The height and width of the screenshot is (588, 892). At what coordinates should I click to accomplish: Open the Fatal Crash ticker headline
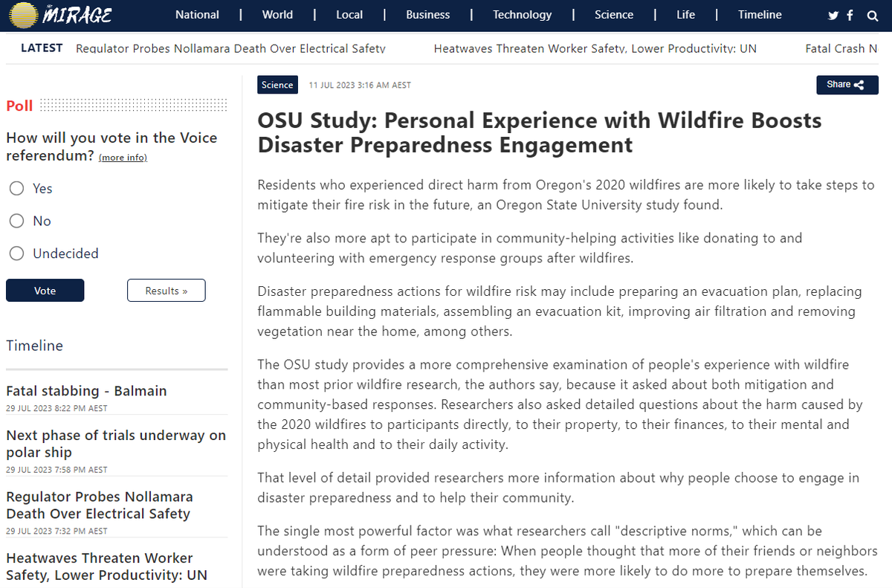pos(841,48)
